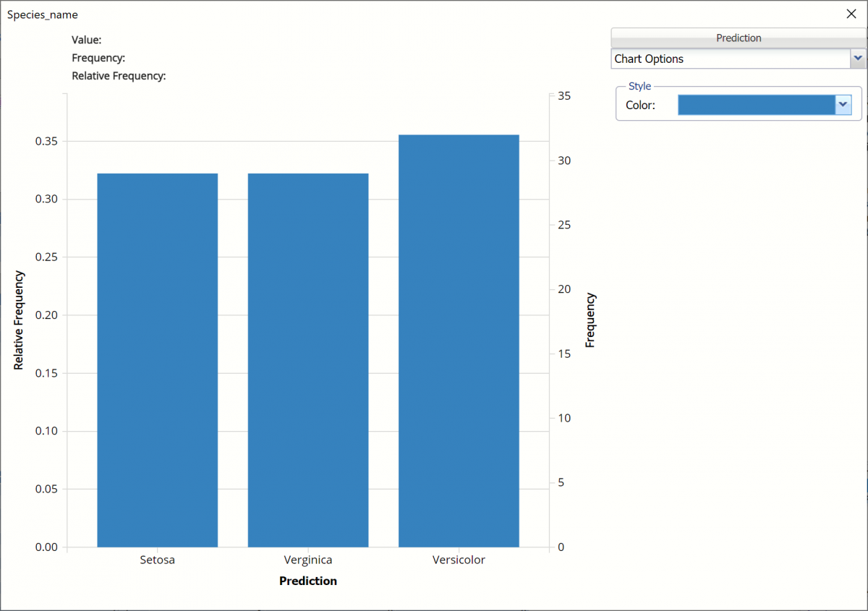Click the Style group header label
The image size is (868, 611).
tap(639, 86)
